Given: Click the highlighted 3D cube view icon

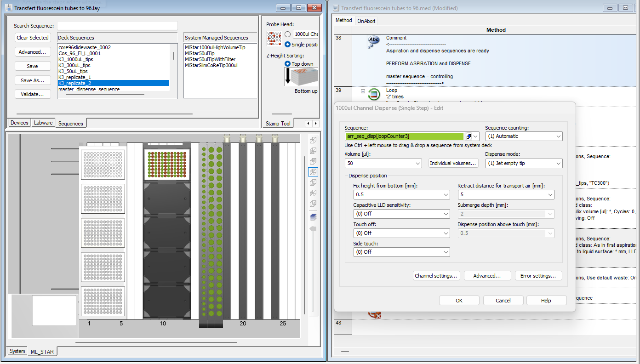Looking at the screenshot, I should [x=313, y=172].
